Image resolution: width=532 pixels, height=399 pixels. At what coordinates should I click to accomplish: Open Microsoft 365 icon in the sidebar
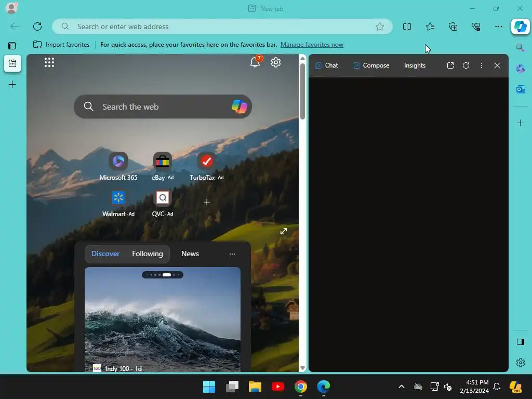[520, 69]
